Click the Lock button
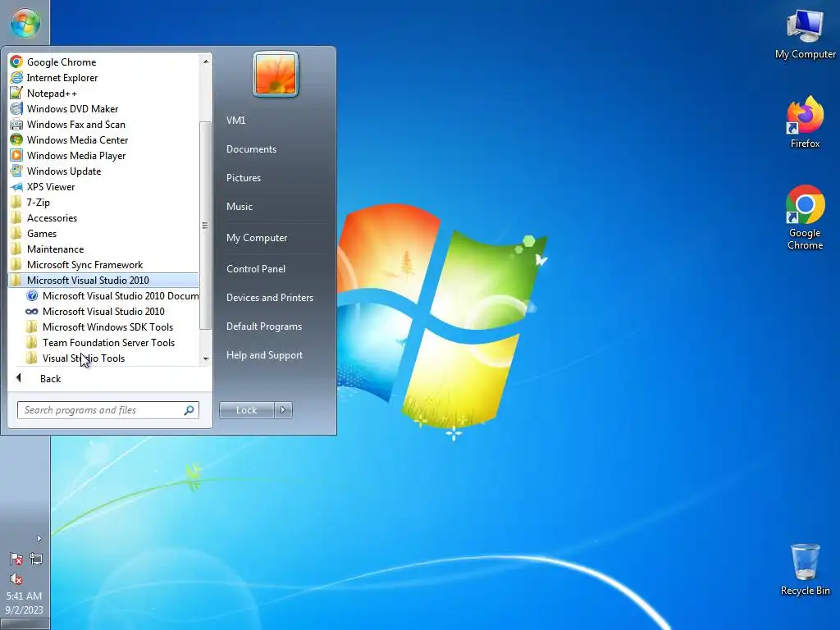Viewport: 840px width, 630px height. pyautogui.click(x=247, y=410)
